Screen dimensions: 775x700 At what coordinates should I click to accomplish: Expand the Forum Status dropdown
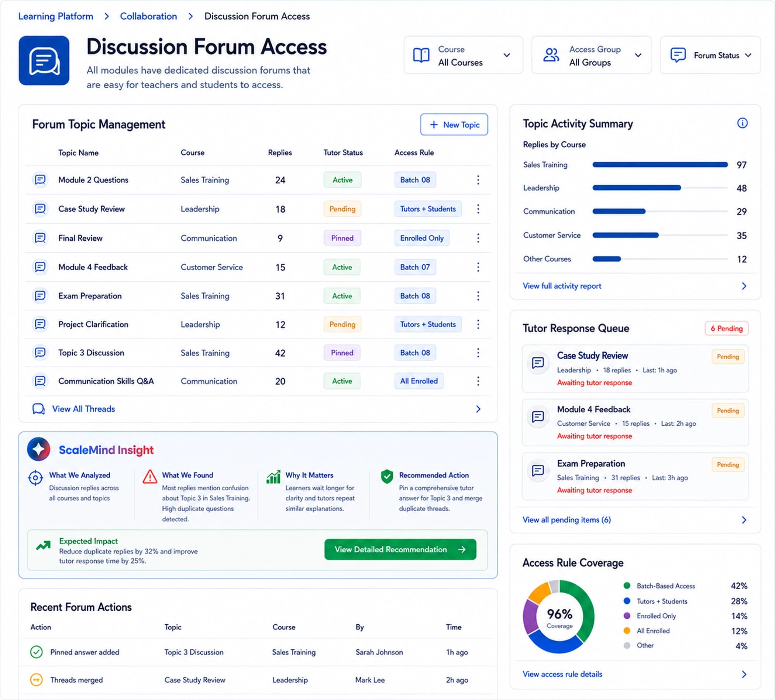710,55
